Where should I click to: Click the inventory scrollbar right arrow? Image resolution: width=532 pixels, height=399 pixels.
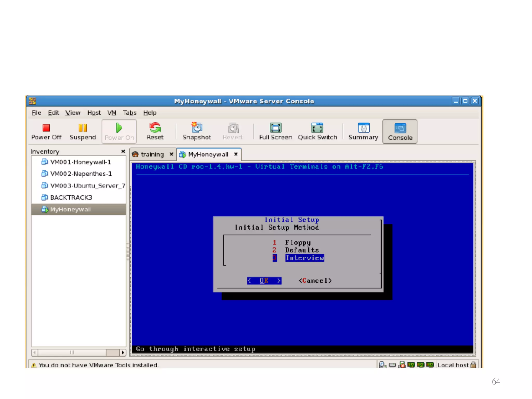click(x=123, y=353)
